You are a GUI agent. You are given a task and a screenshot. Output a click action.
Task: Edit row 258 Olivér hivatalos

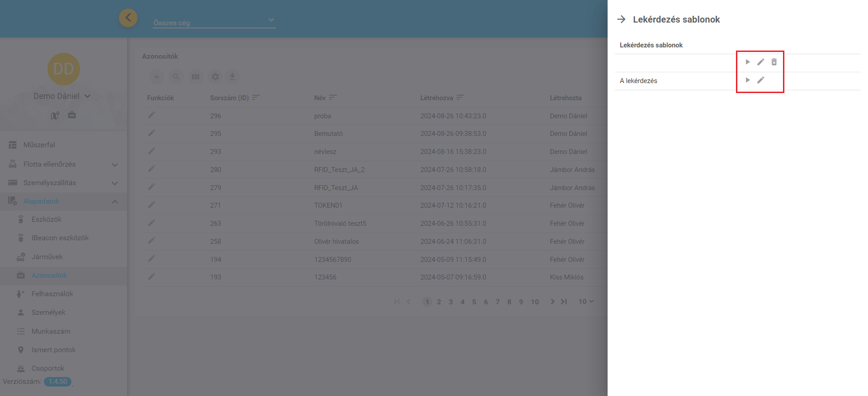point(151,241)
